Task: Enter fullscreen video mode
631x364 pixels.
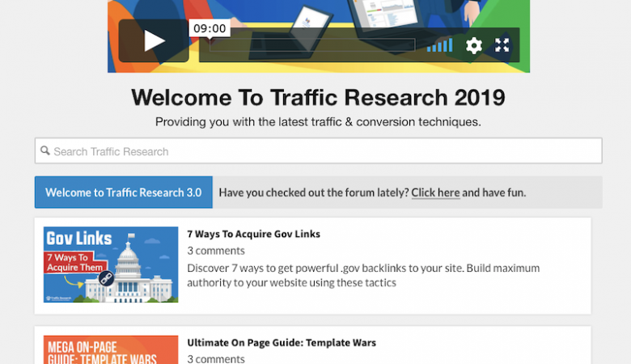Action: [x=502, y=45]
